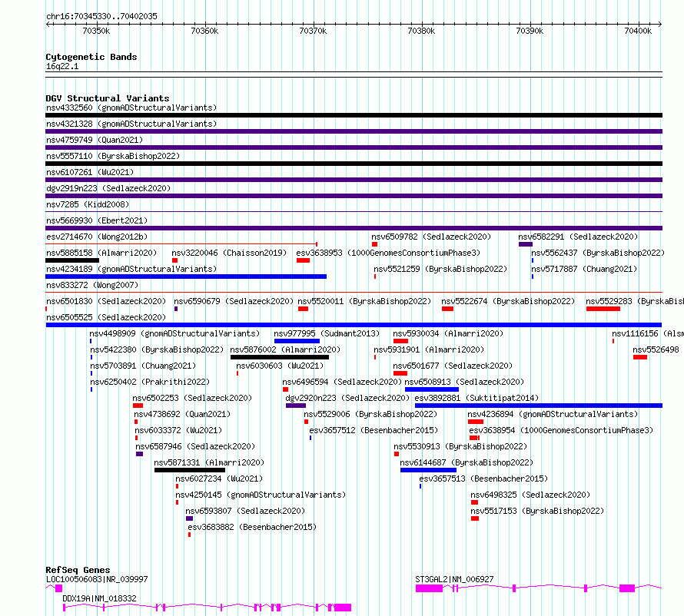Click the nsv6582291 (Sedlazeck2020) label
This screenshot has width=684, height=616.
(578, 237)
